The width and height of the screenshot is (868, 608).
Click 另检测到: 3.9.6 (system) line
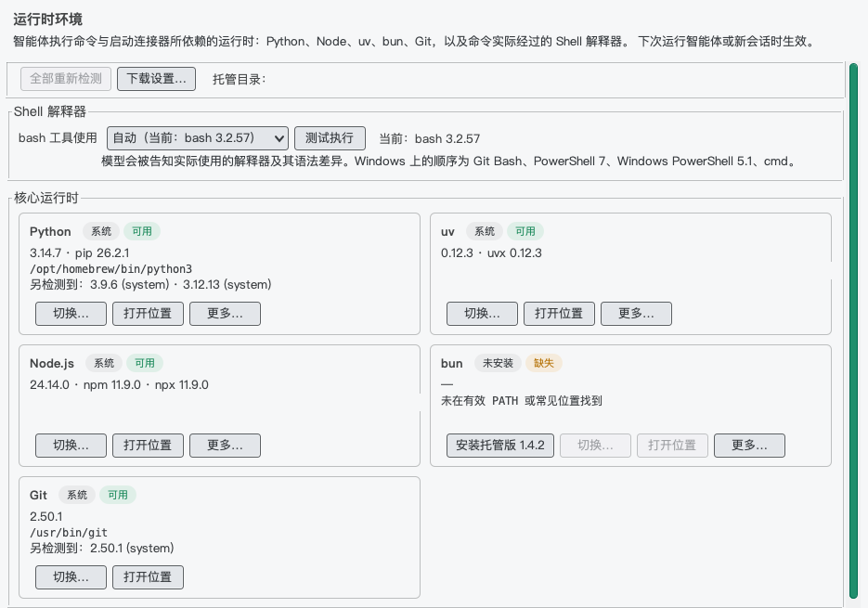point(150,285)
